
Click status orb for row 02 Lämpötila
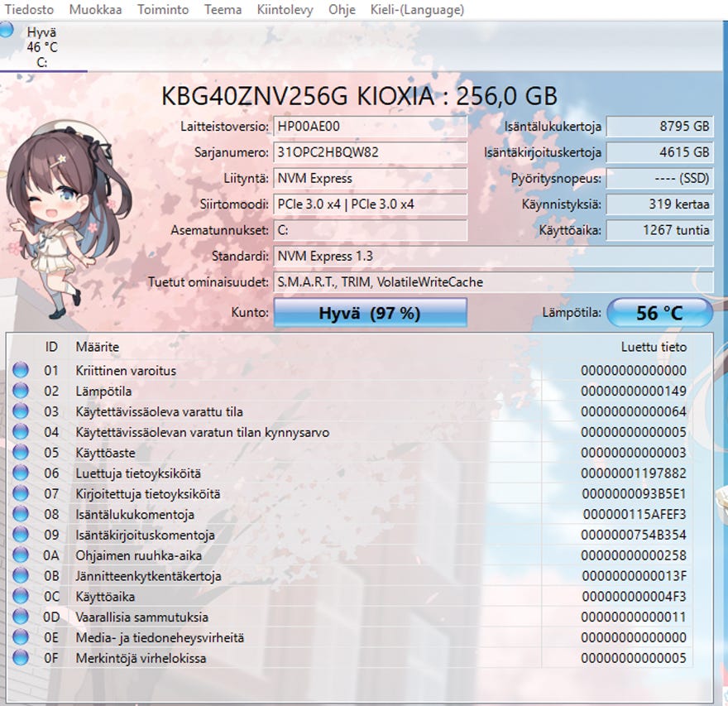pos(21,391)
